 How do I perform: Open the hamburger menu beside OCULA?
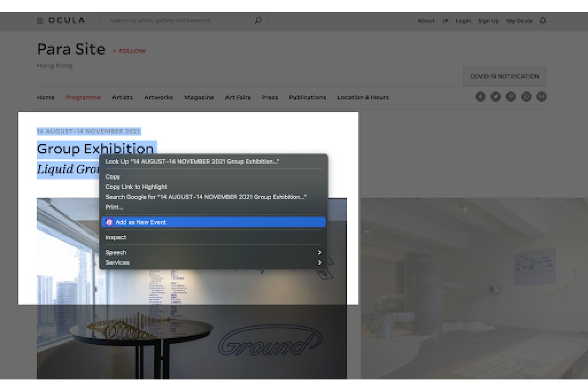tap(40, 20)
